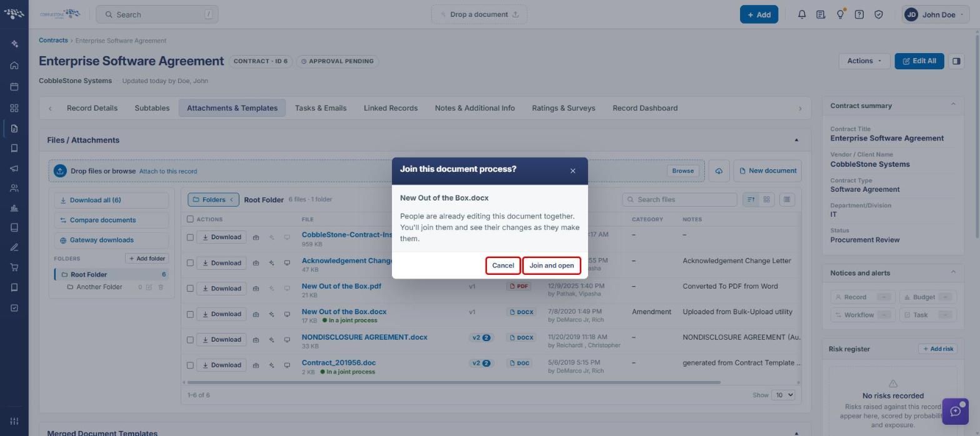The image size is (980, 436).
Task: Open the checkbox tasks icon in sidebar
Action: (14, 308)
